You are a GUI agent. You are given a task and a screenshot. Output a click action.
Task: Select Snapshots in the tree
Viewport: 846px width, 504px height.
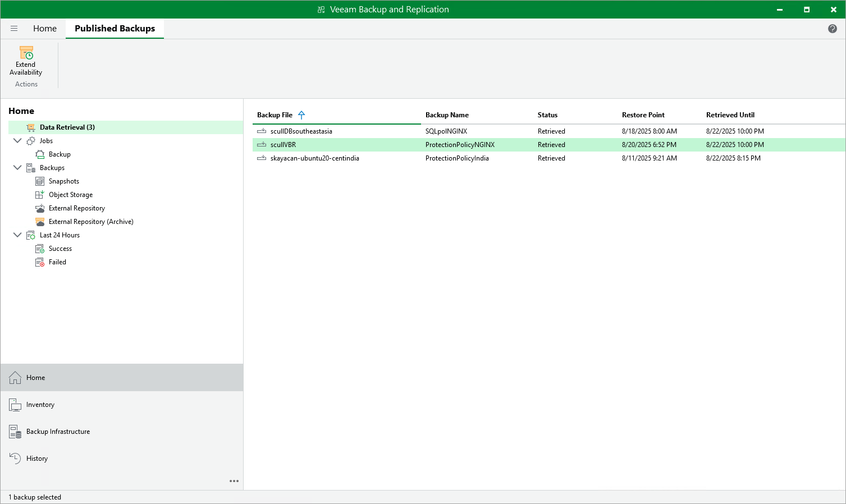[64, 181]
